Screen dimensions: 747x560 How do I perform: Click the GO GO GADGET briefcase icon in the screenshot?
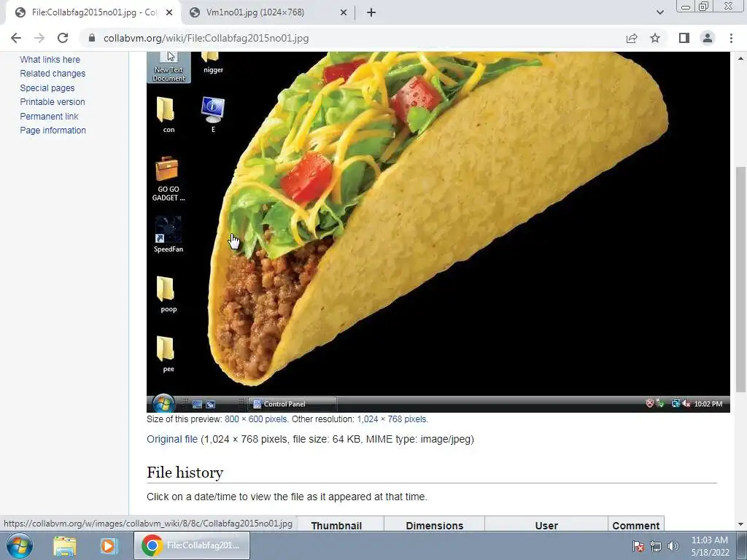coord(169,179)
